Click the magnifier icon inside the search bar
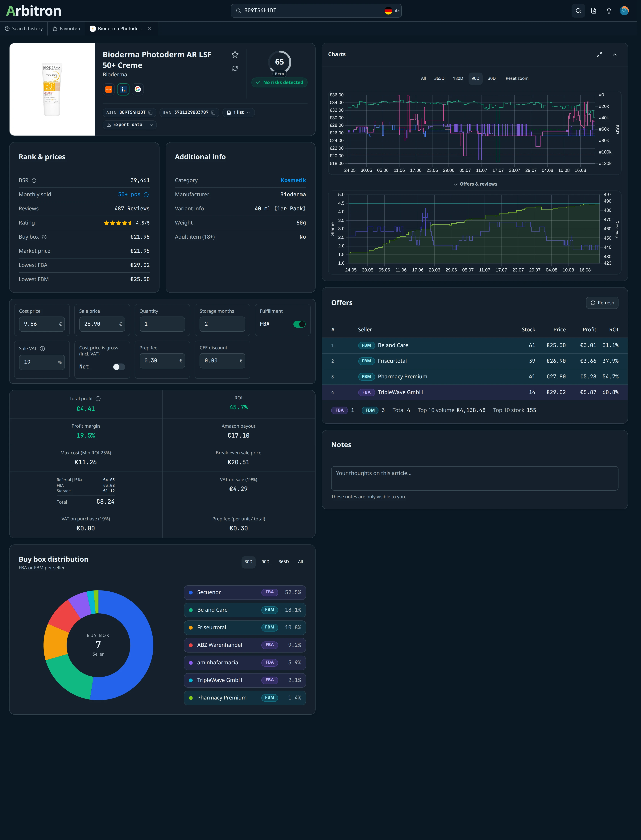Viewport: 641px width, 840px height. pyautogui.click(x=238, y=11)
